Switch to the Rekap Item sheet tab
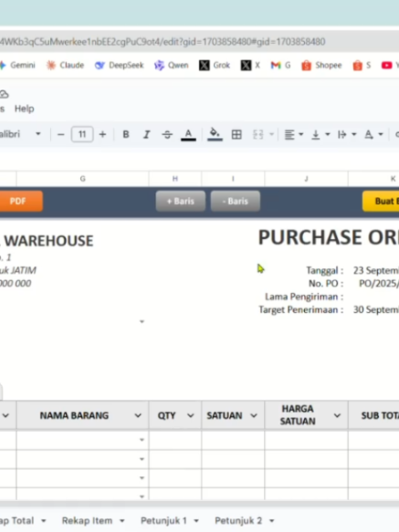Image resolution: width=399 pixels, height=532 pixels. [87, 521]
